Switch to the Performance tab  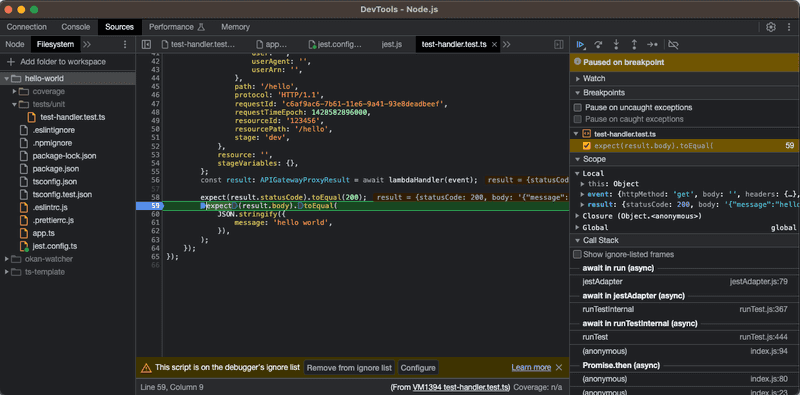[x=176, y=27]
